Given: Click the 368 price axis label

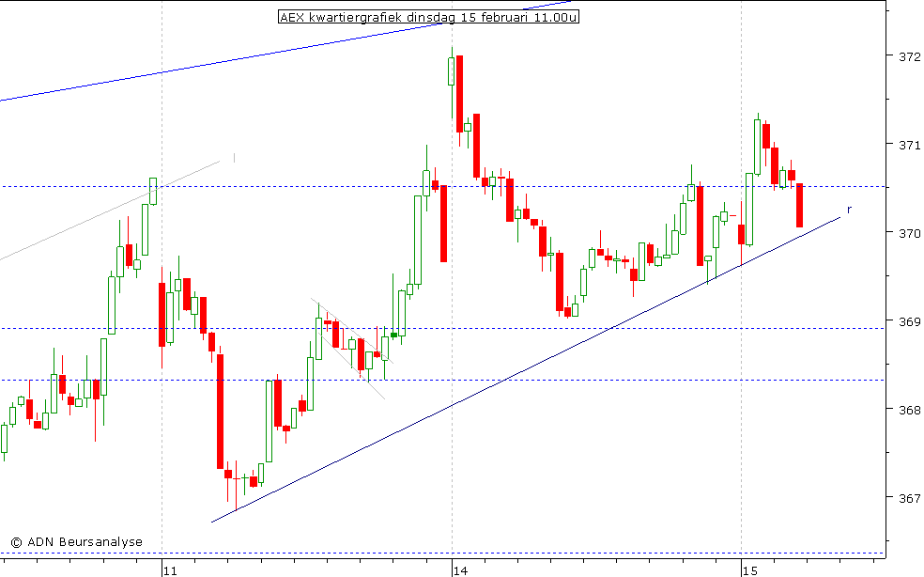Looking at the screenshot, I should [909, 410].
